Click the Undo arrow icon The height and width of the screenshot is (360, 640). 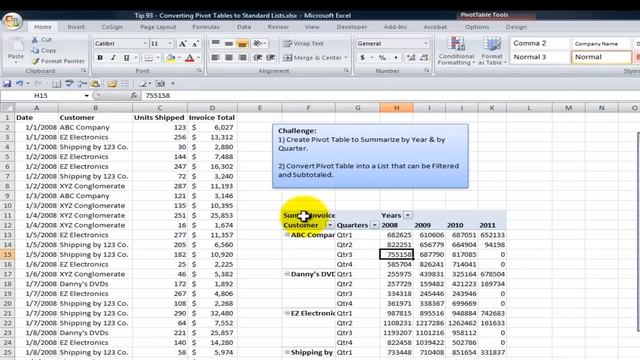(19, 84)
